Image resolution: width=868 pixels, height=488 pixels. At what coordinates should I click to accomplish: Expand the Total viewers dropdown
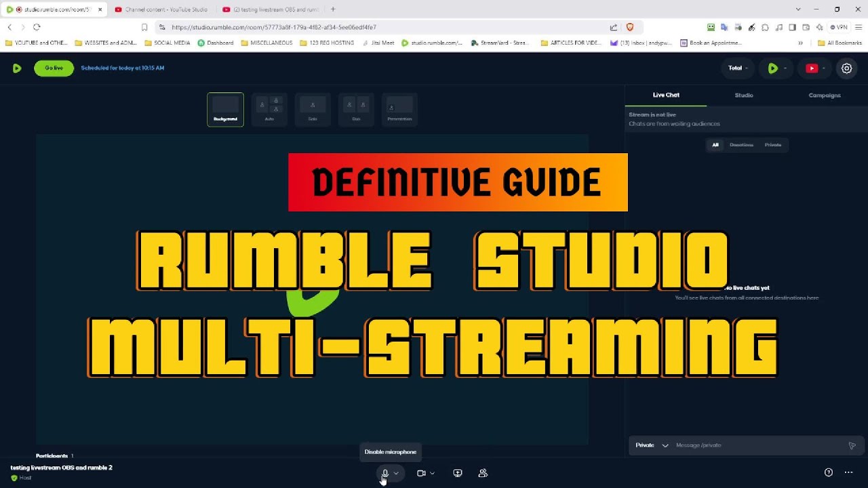point(738,68)
